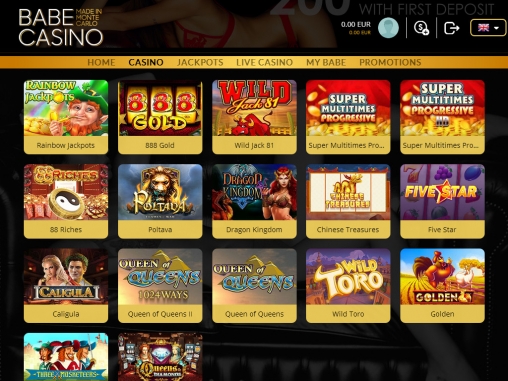The image size is (508, 381).
Task: Launch the Wild Toro slot
Action: (348, 285)
